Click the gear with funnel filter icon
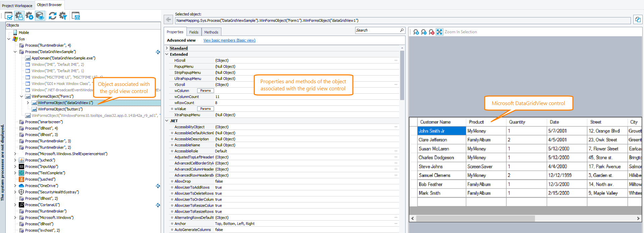 63,16
